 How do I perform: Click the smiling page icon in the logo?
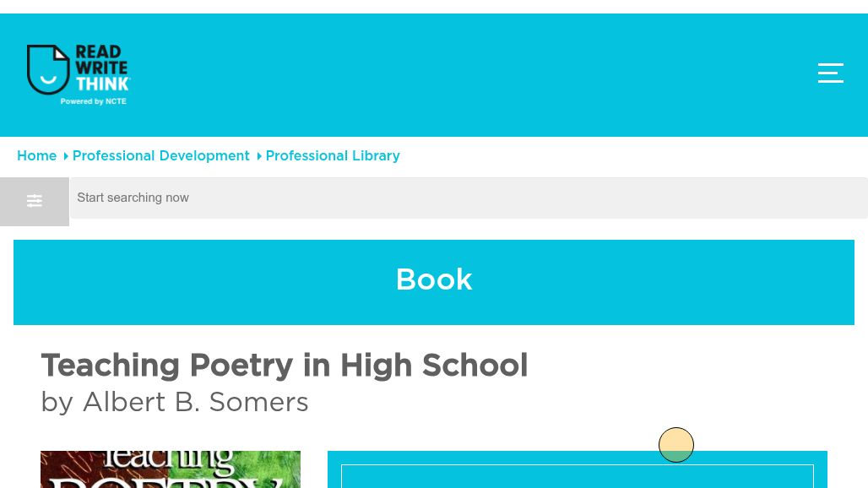[48, 70]
